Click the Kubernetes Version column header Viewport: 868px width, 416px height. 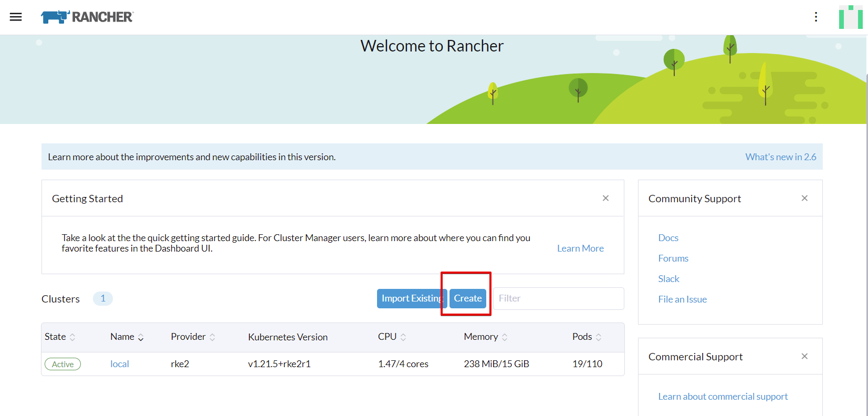288,337
